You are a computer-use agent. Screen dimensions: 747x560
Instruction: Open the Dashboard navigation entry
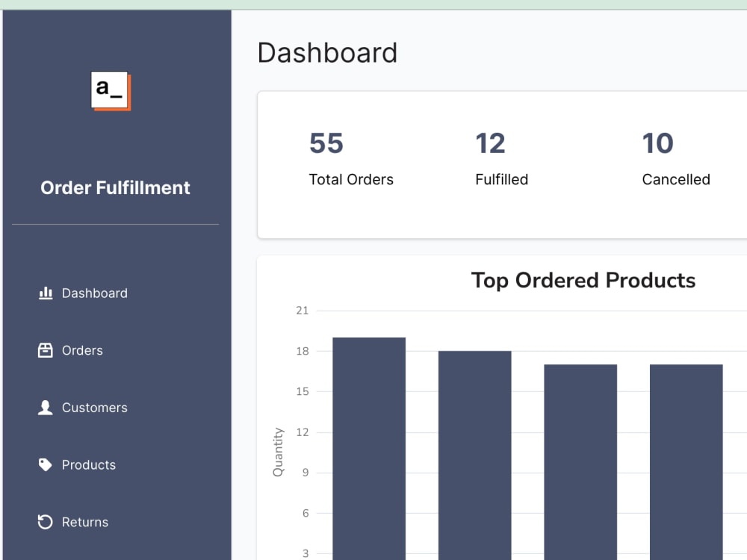pos(94,293)
